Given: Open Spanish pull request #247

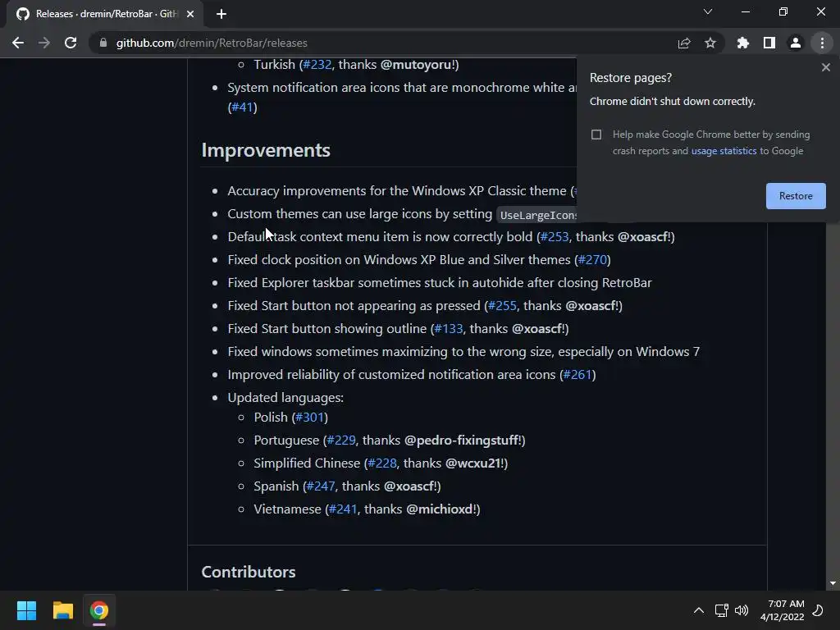Looking at the screenshot, I should [x=321, y=486].
